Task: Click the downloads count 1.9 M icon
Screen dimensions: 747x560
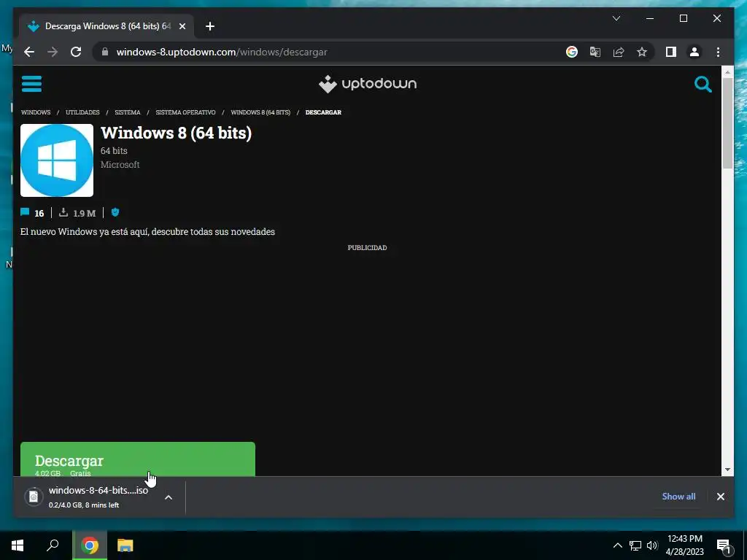Action: pyautogui.click(x=63, y=212)
